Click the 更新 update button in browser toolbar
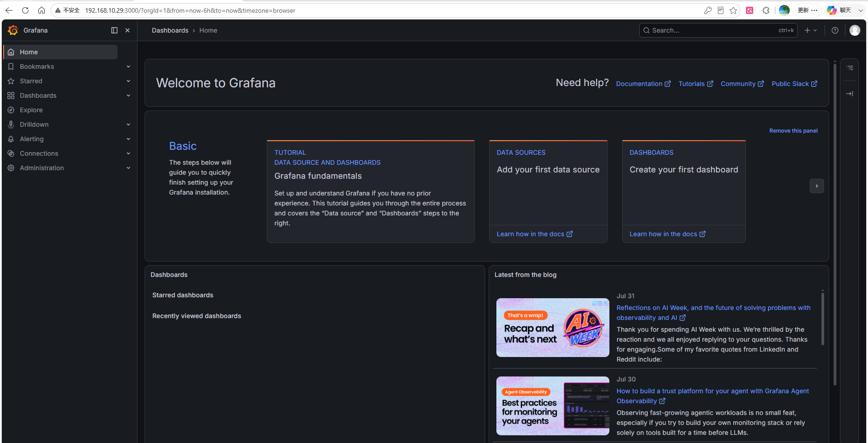Screen dimensions: 868x443 point(807,10)
